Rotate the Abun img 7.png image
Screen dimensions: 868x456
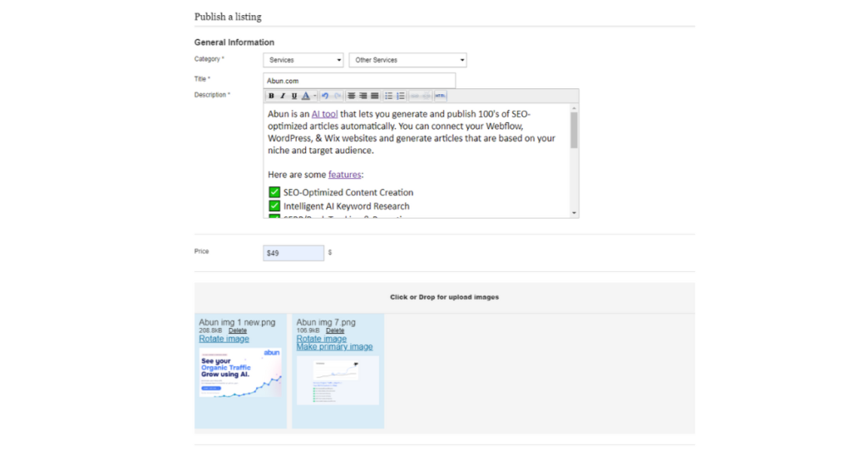[x=321, y=339]
